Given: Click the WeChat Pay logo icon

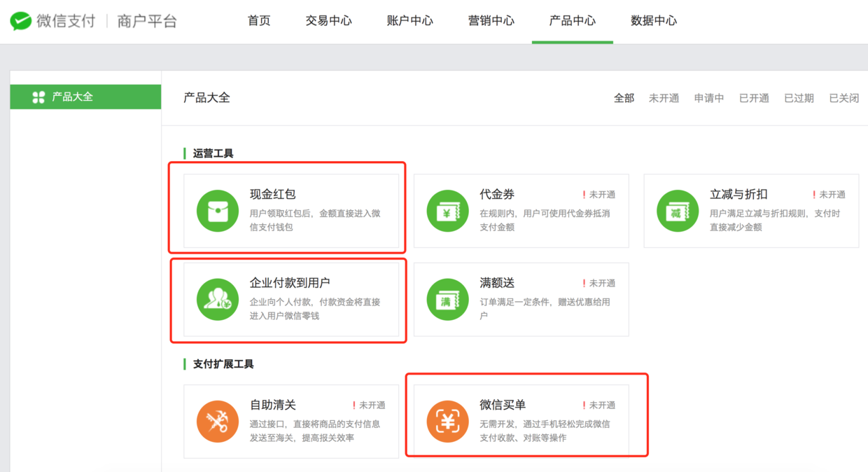Looking at the screenshot, I should (21, 21).
